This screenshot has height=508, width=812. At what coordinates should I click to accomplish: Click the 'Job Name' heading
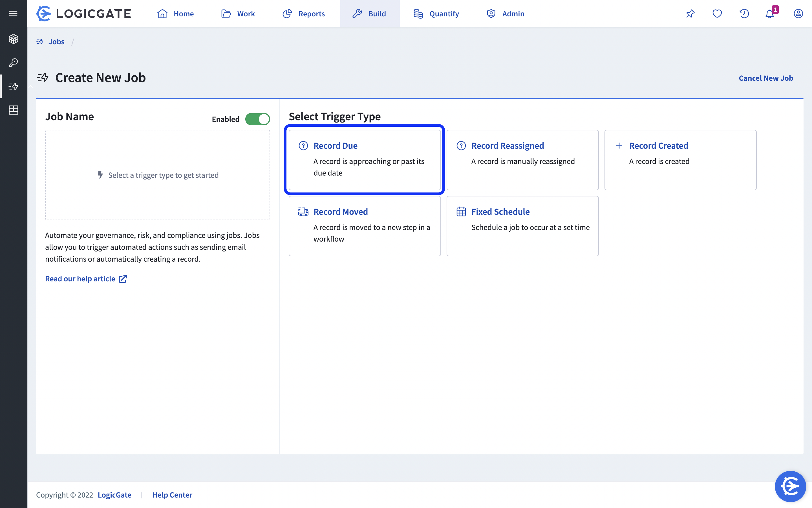point(69,117)
